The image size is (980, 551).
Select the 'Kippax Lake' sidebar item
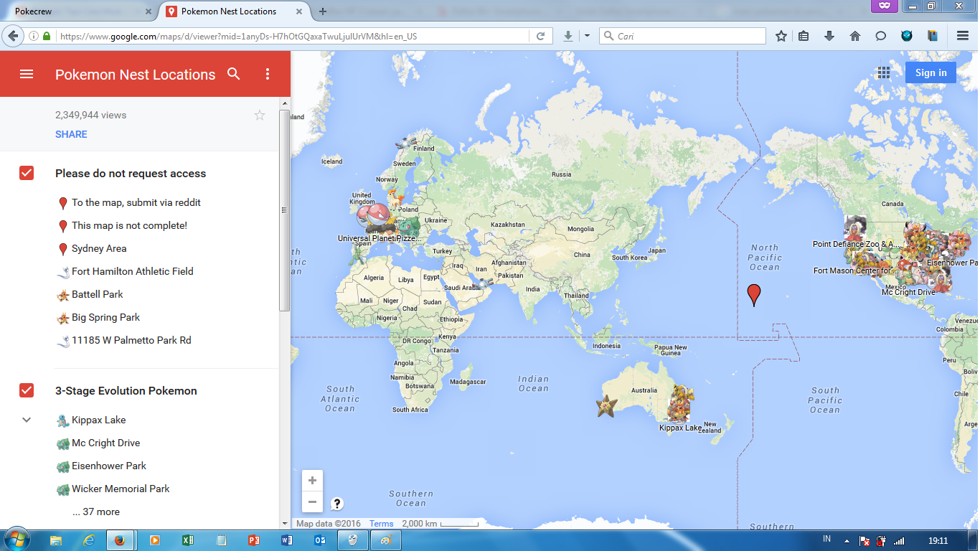pyautogui.click(x=98, y=420)
